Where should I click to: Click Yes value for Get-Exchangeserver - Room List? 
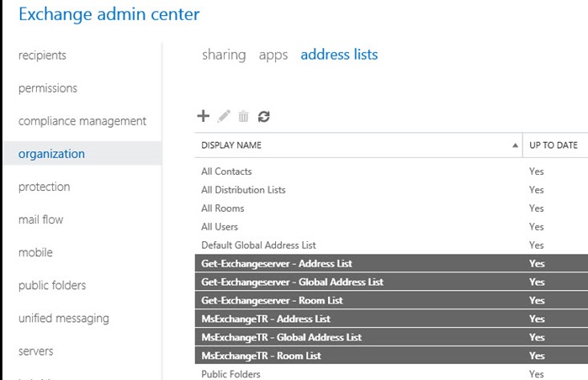(x=537, y=300)
